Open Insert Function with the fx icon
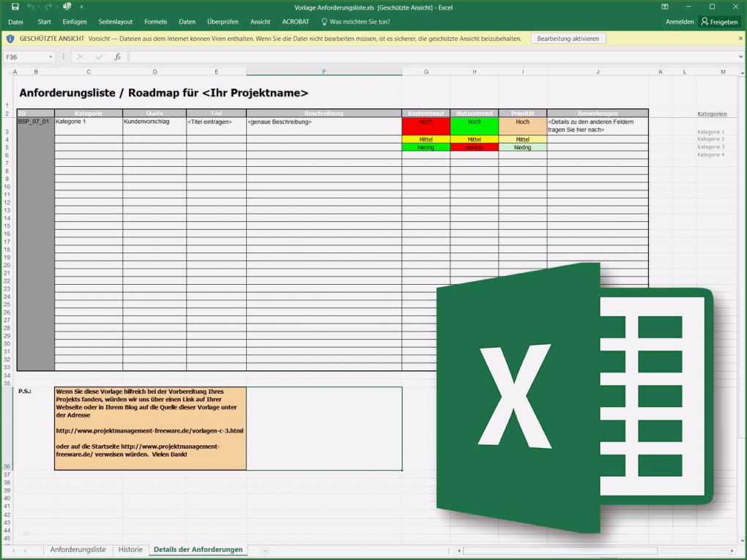The height and width of the screenshot is (560, 747). 116,56
